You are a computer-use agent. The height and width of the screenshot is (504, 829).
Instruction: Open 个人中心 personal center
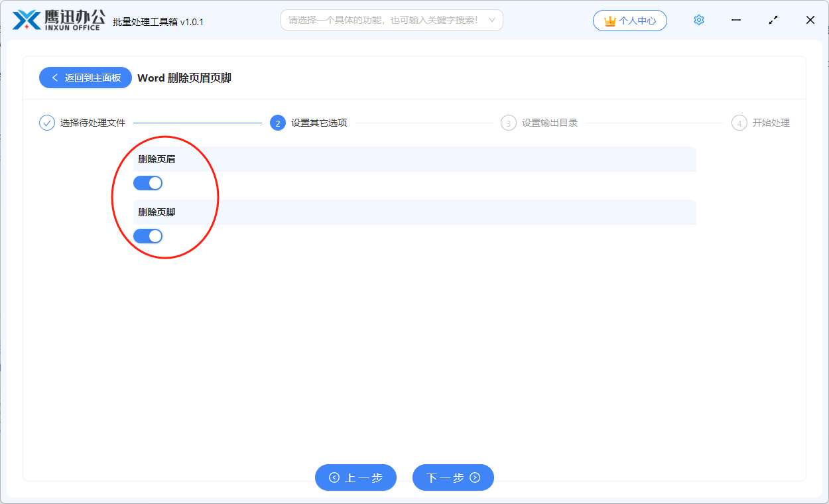click(x=630, y=21)
